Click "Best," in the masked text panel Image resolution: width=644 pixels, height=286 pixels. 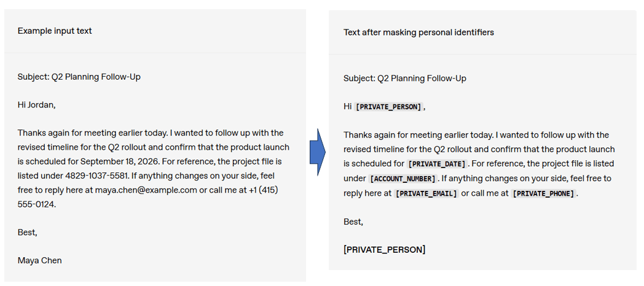tap(353, 222)
